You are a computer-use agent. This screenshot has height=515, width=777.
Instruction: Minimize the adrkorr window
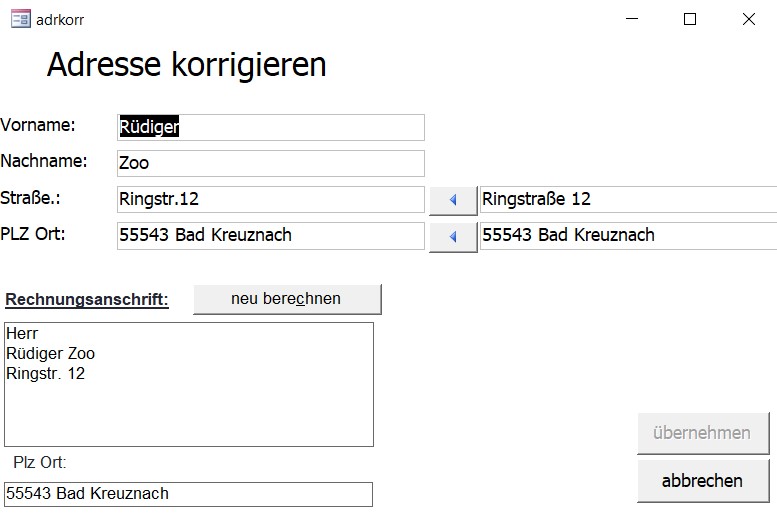point(631,18)
